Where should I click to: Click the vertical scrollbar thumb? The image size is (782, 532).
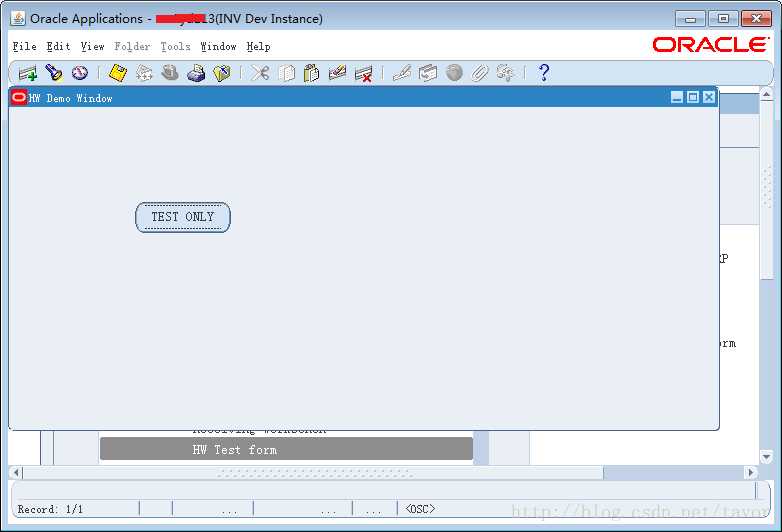coord(767,189)
